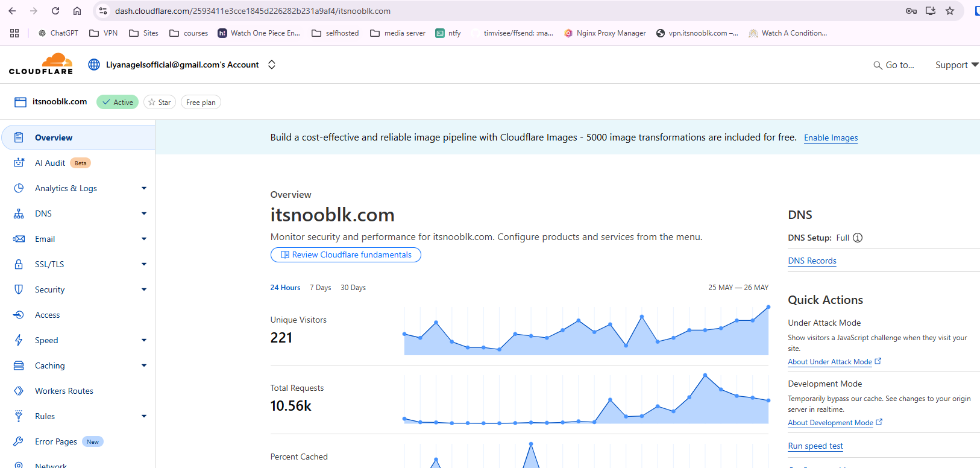
Task: Click the browser back arrow
Action: pos(12,11)
